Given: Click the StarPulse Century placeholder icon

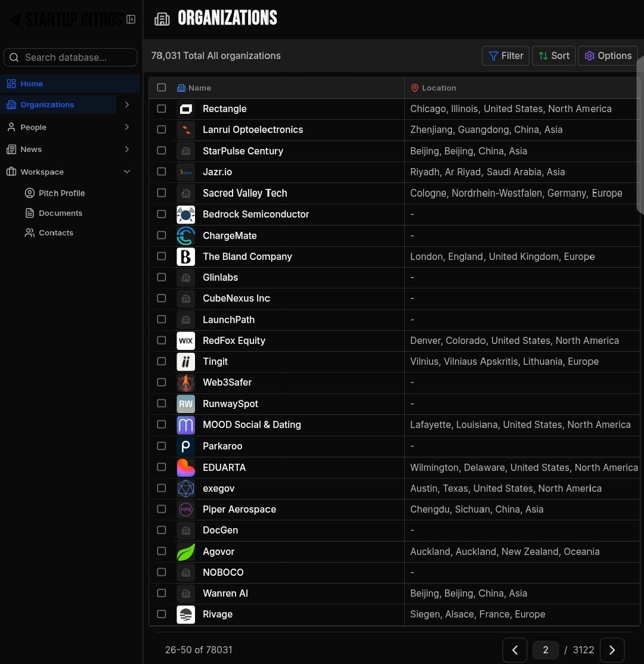Looking at the screenshot, I should (185, 151).
